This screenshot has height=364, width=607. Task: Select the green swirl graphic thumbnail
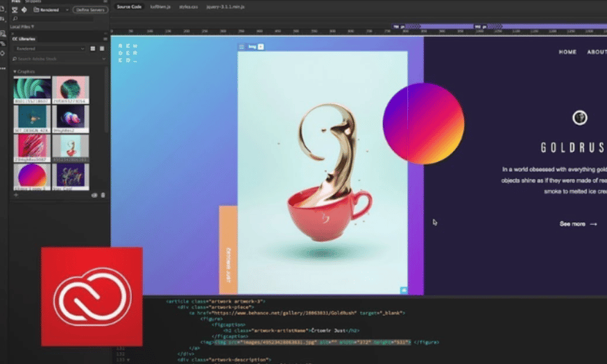[x=32, y=89]
